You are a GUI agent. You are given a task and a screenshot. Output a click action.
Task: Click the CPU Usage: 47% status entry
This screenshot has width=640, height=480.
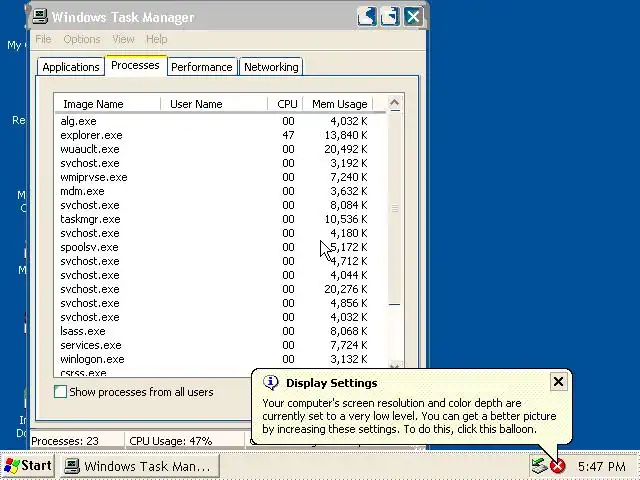(x=171, y=441)
